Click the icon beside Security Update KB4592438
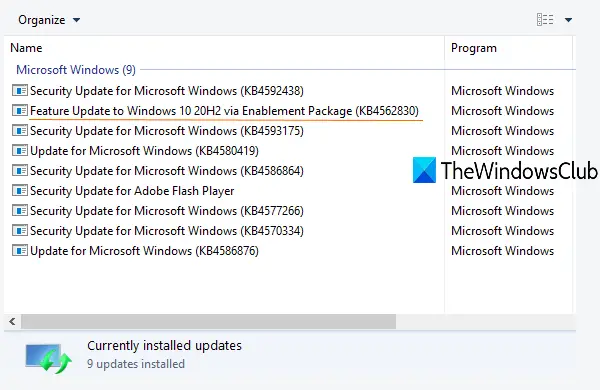The height and width of the screenshot is (390, 600). [x=20, y=91]
